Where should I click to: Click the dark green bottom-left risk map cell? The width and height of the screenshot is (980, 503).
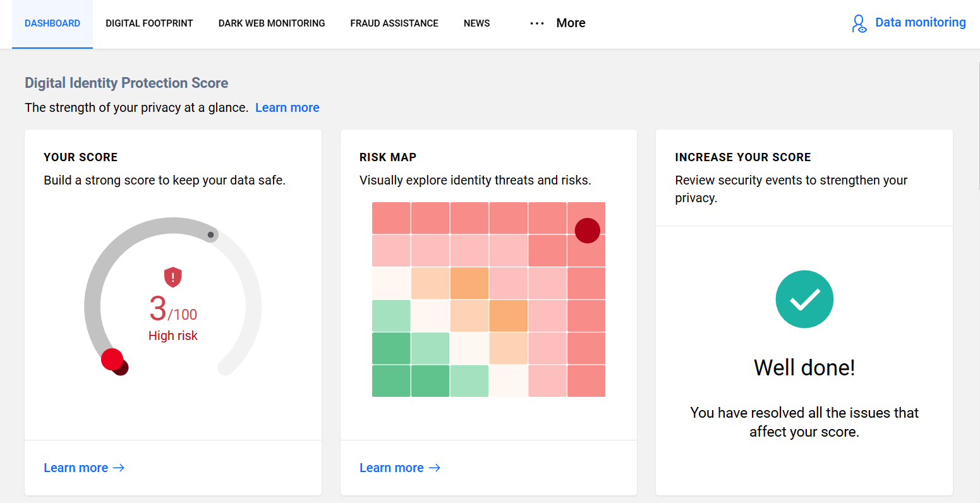click(x=391, y=381)
